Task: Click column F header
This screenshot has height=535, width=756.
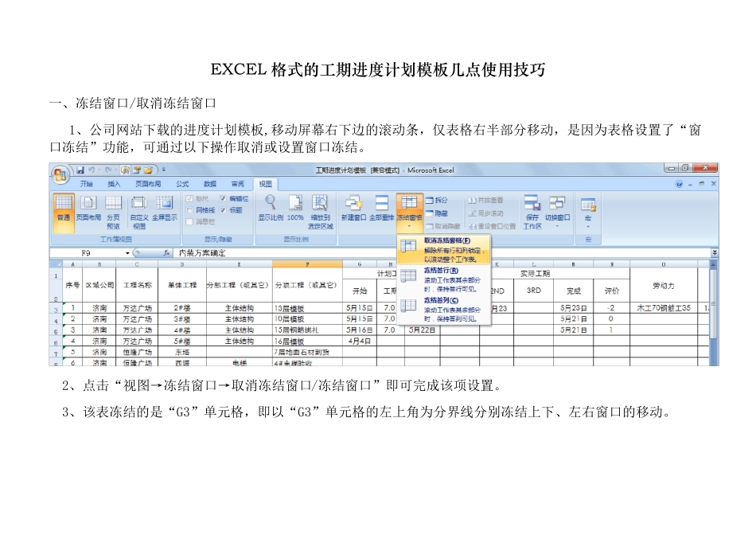Action: (308, 264)
